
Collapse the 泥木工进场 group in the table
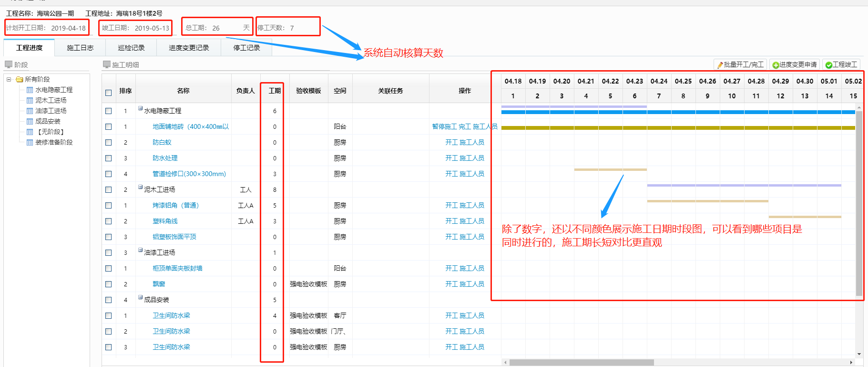coord(141,188)
